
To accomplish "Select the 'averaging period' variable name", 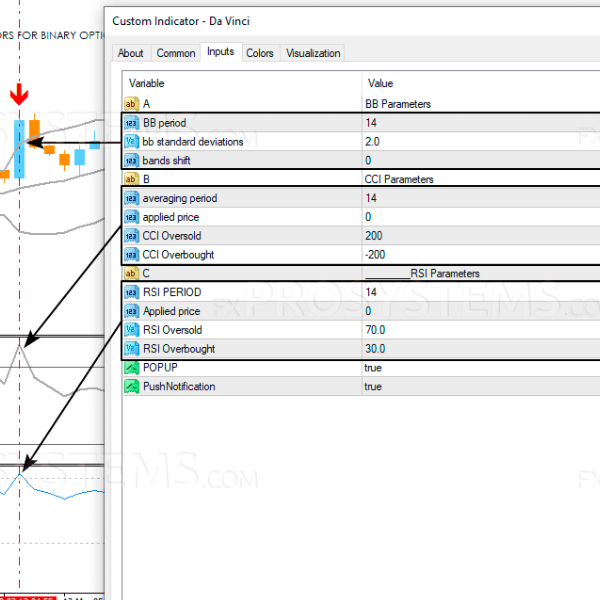I will point(180,198).
